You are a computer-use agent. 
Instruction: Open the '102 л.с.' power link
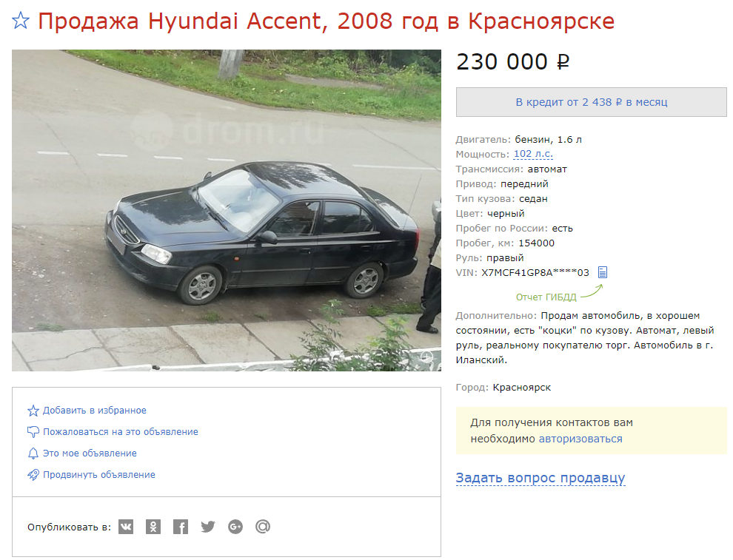(533, 154)
